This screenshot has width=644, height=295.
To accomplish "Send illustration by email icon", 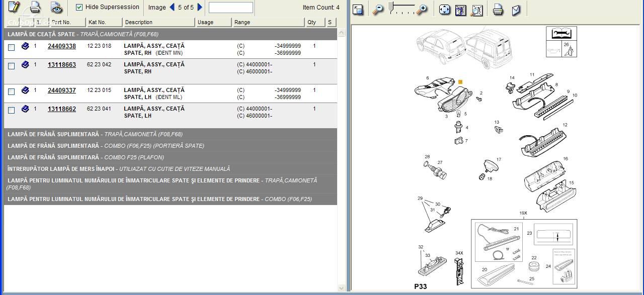I will click(x=516, y=10).
